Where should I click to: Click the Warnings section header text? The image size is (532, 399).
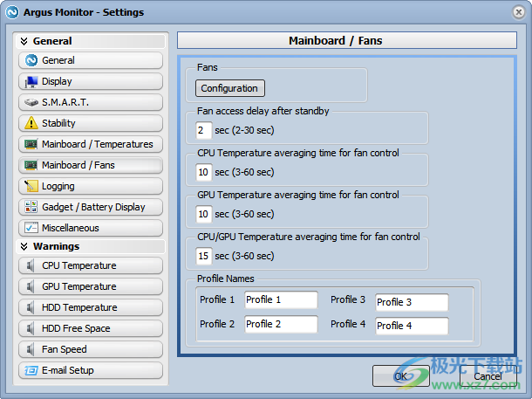(x=57, y=246)
